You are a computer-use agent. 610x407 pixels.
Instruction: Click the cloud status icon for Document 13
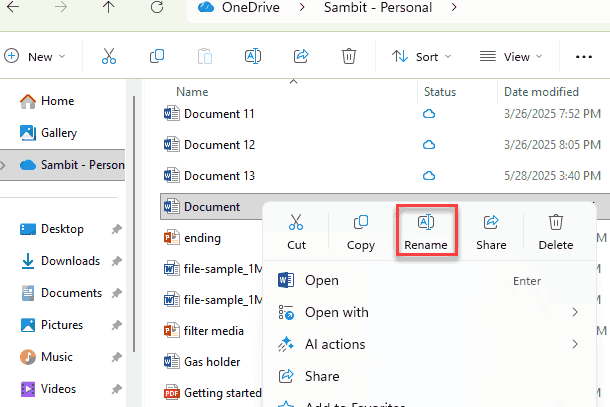tap(429, 176)
